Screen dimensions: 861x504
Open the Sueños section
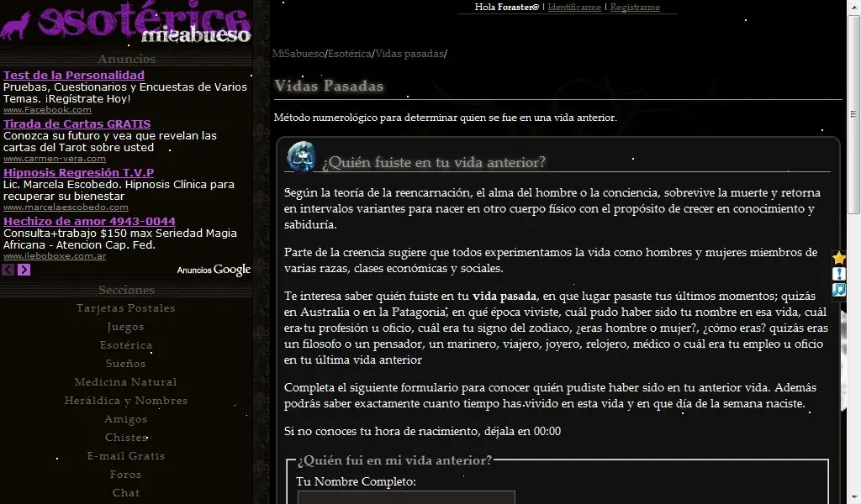[125, 364]
